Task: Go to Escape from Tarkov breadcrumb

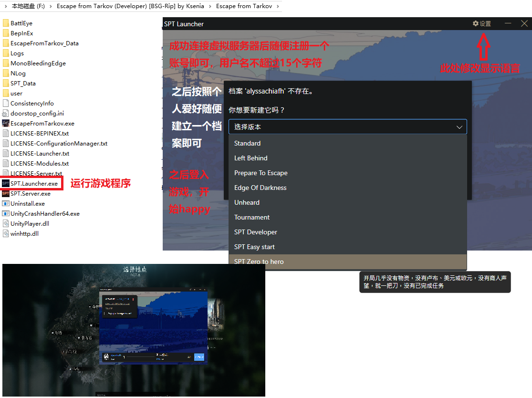Action: 244,6
